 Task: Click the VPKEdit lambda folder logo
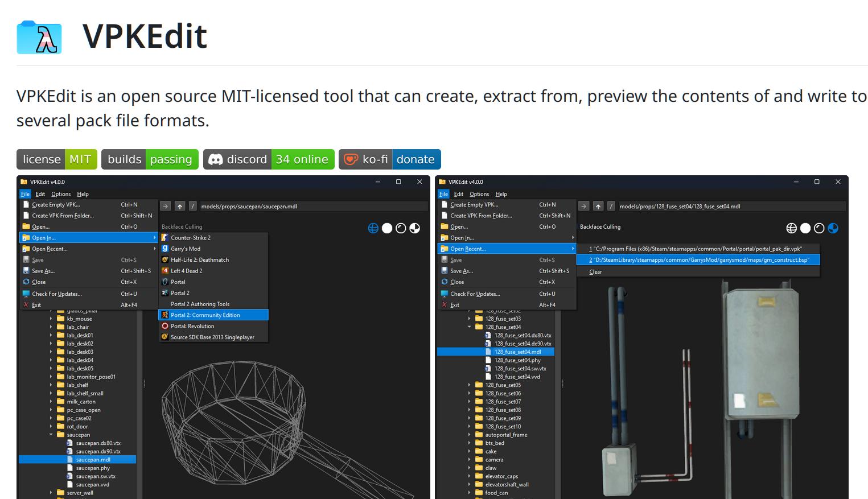(x=39, y=37)
